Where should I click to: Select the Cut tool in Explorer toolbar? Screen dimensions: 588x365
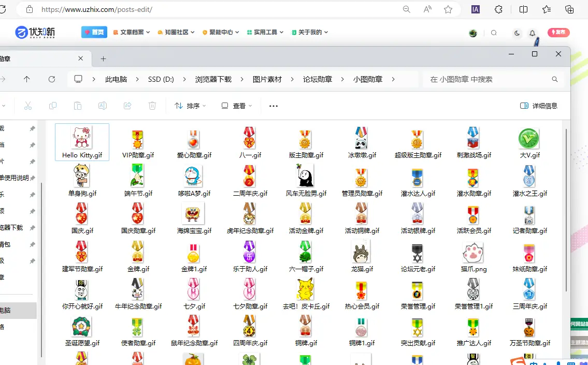(28, 106)
